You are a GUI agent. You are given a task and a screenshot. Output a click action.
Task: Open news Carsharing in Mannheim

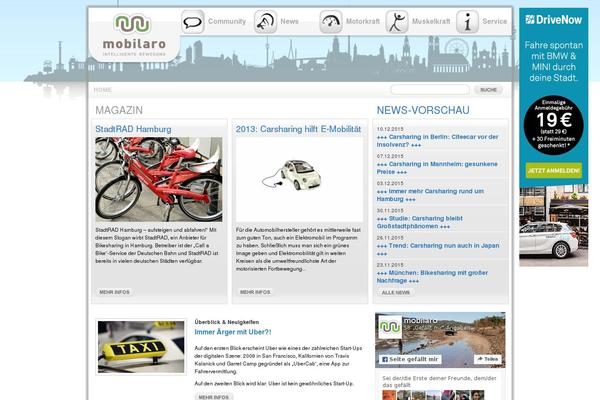(437, 168)
